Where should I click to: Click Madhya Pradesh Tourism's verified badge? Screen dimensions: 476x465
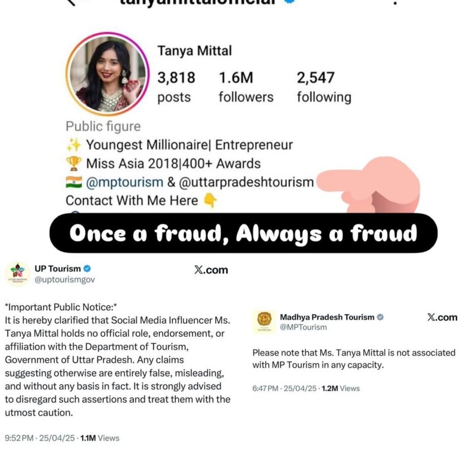click(x=381, y=317)
